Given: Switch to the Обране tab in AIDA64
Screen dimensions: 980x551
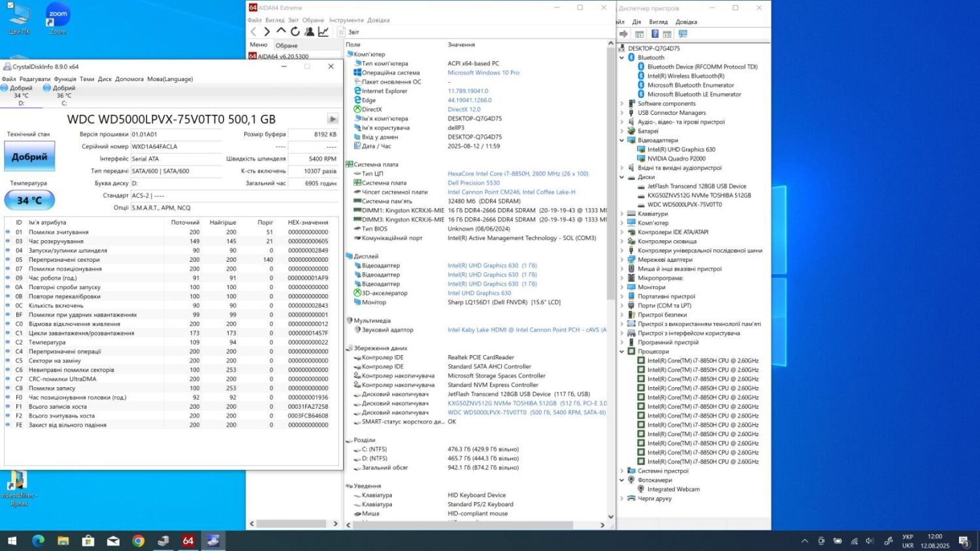Looking at the screenshot, I should click(286, 45).
